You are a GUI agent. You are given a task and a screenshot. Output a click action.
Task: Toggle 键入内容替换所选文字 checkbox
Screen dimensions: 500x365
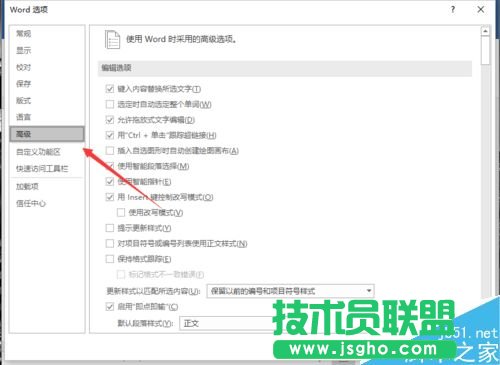click(110, 89)
